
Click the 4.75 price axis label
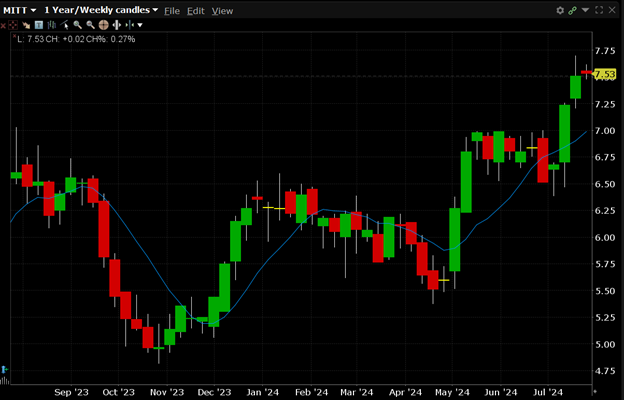604,371
